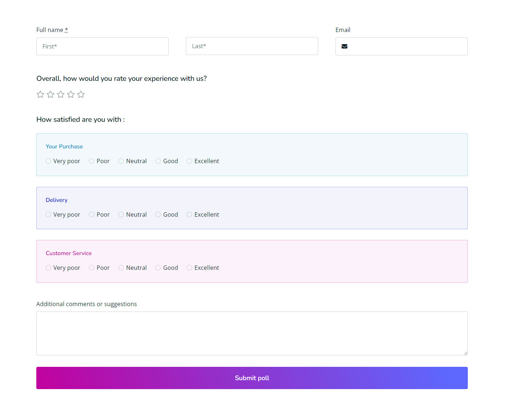Image resolution: width=507 pixels, height=420 pixels.
Task: Click the fifth rating star
Action: tap(81, 94)
